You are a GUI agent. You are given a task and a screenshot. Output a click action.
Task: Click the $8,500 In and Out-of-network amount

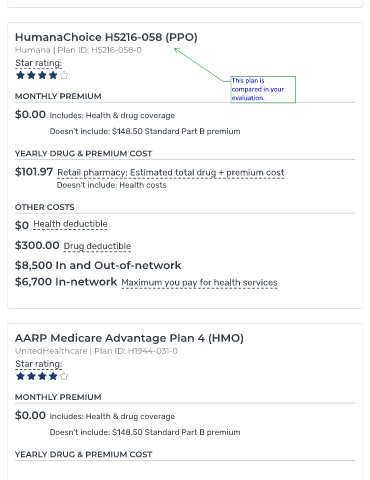(98, 265)
